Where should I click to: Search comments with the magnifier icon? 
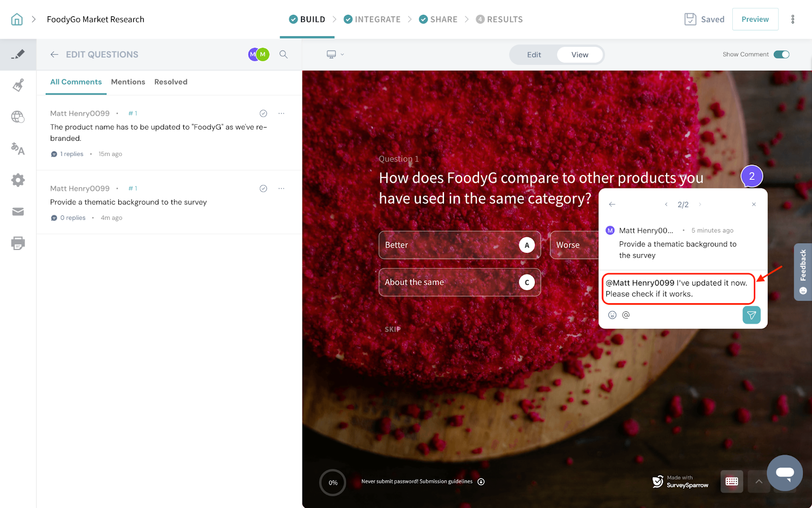click(284, 54)
